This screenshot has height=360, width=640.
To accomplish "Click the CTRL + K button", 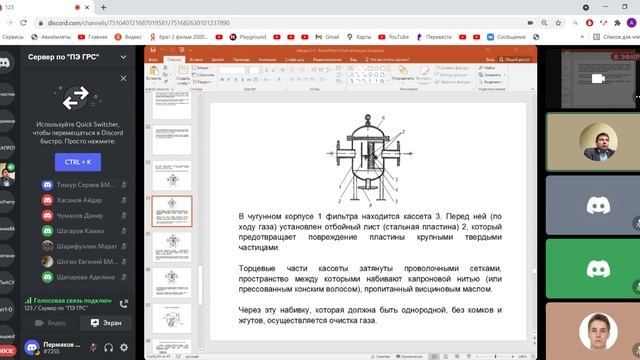I will pyautogui.click(x=78, y=162).
